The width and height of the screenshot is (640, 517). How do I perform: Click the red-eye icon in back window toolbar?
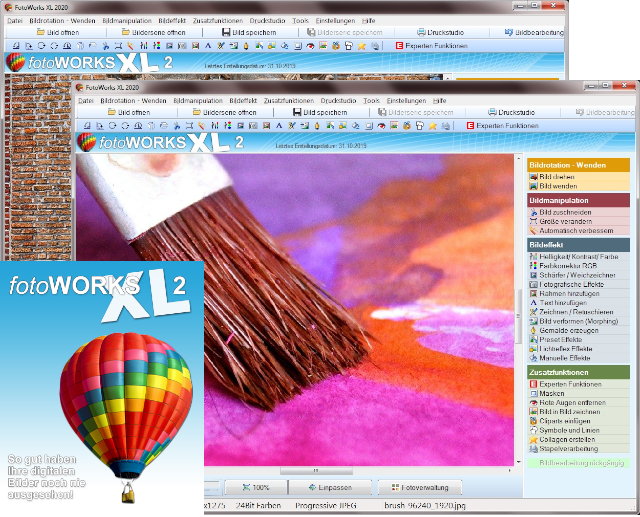(x=310, y=46)
